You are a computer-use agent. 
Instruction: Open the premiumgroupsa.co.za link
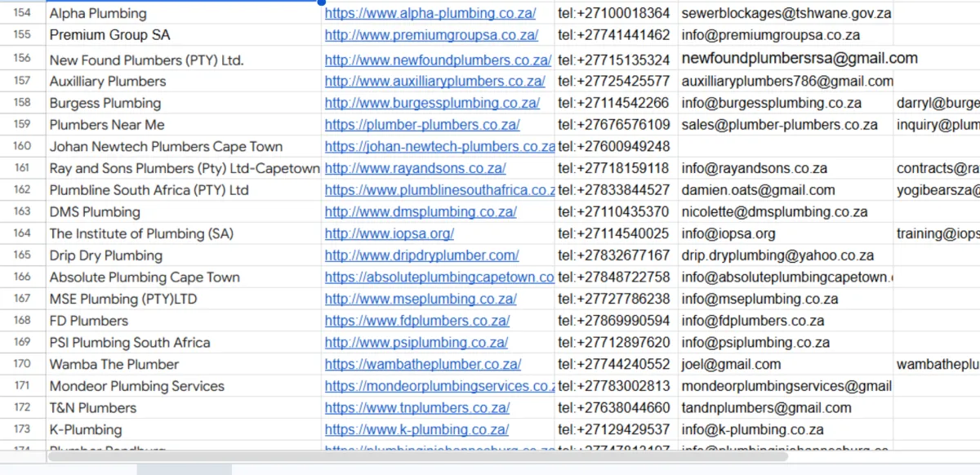pyautogui.click(x=431, y=35)
